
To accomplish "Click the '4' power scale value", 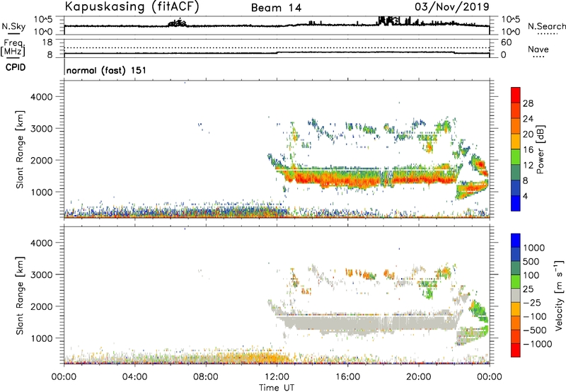I will (x=526, y=196).
